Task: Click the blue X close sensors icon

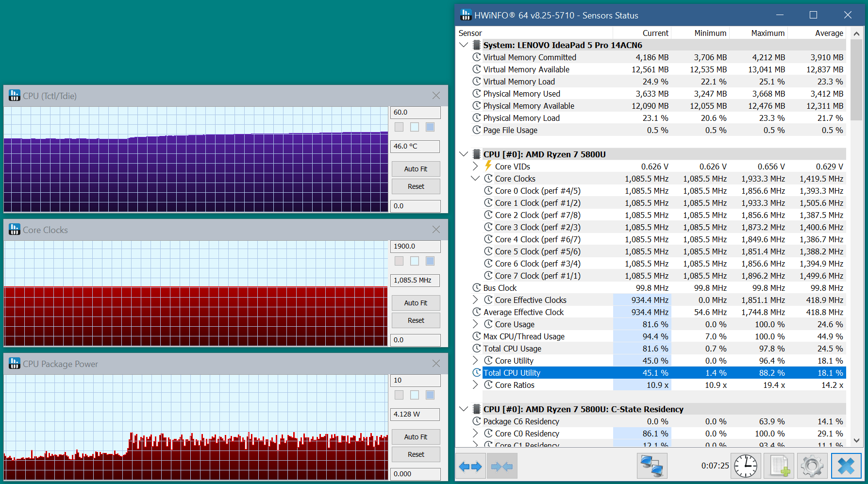Action: pyautogui.click(x=846, y=466)
